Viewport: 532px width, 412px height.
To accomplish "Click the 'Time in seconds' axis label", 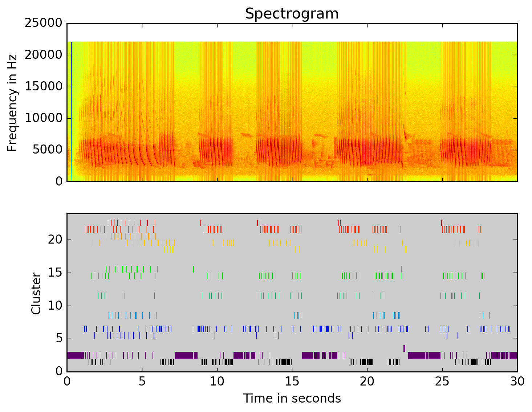I will [x=292, y=399].
